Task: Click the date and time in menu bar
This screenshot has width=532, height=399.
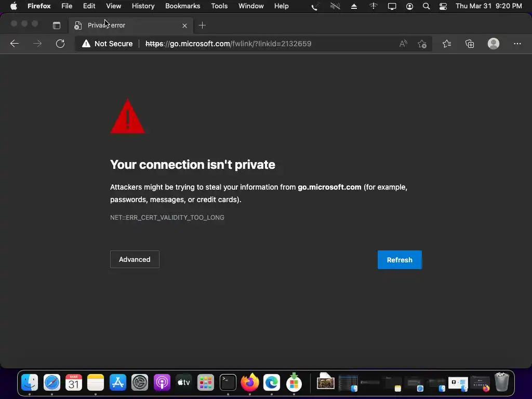Action: [488, 6]
